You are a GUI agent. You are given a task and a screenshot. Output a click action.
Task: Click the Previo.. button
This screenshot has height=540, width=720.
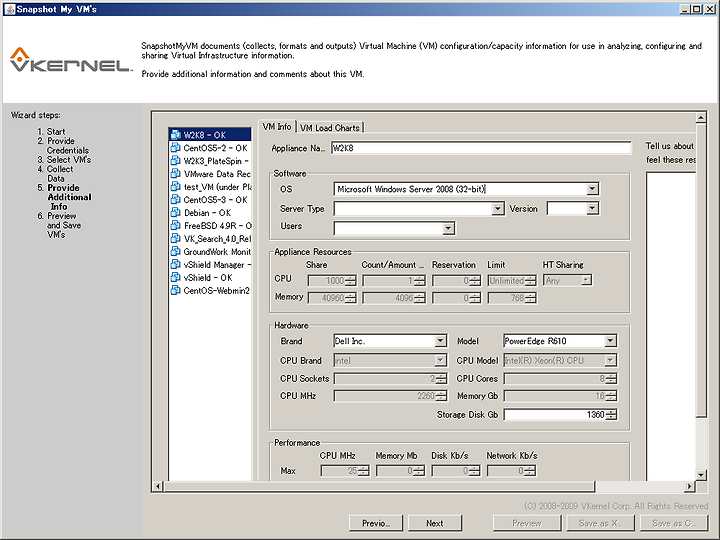376,523
